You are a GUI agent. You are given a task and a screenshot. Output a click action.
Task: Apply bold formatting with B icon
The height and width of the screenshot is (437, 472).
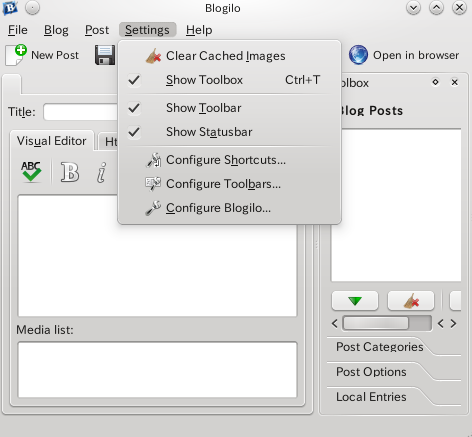[x=70, y=172]
